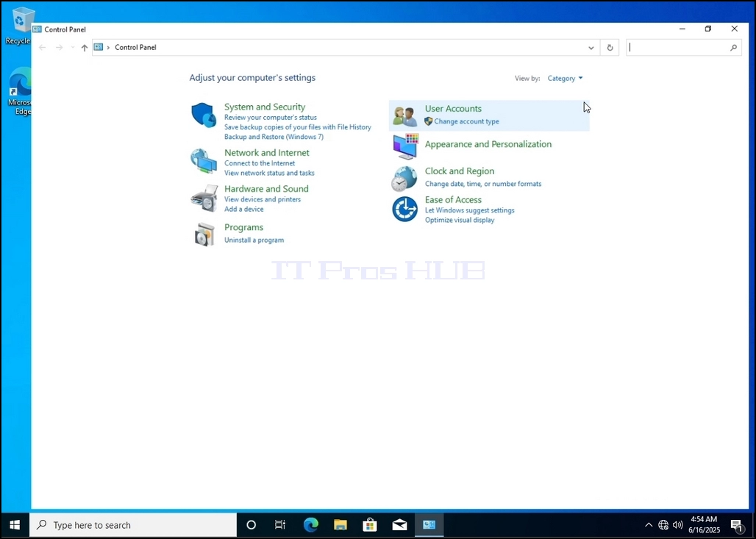This screenshot has height=539, width=756.
Task: Open Backup and Restore (Windows 7)
Action: point(274,137)
